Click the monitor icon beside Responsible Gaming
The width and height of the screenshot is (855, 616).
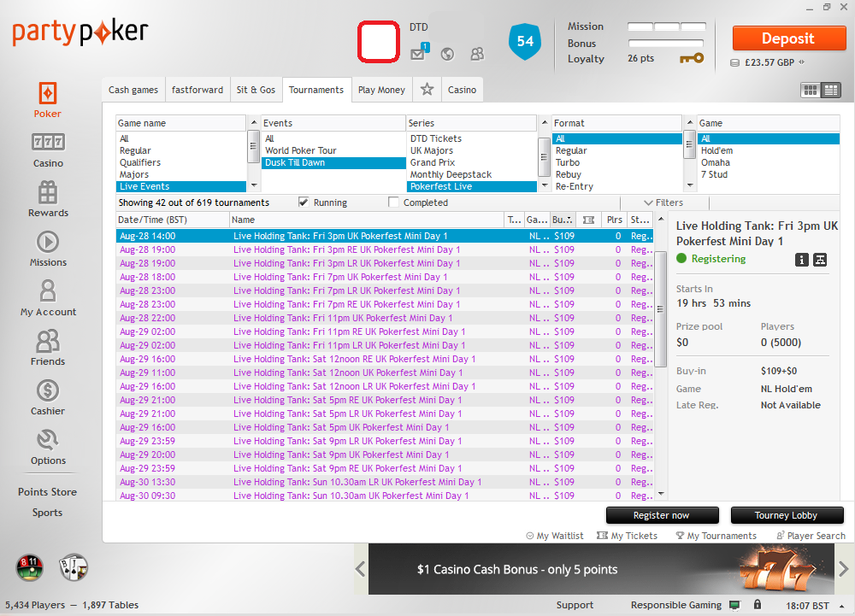734,605
